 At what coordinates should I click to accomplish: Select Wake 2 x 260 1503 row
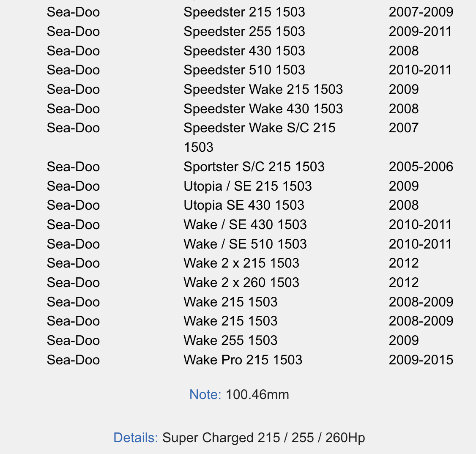[x=250, y=282]
